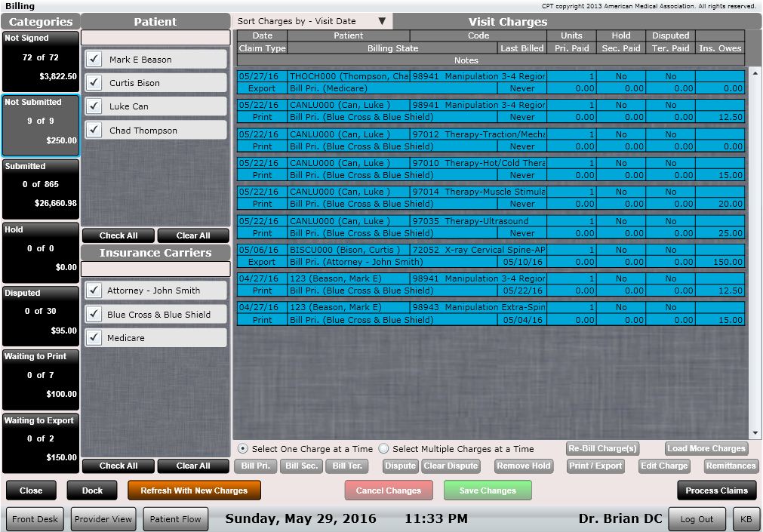Save Changes to billing
The height and width of the screenshot is (532, 763).
[487, 490]
